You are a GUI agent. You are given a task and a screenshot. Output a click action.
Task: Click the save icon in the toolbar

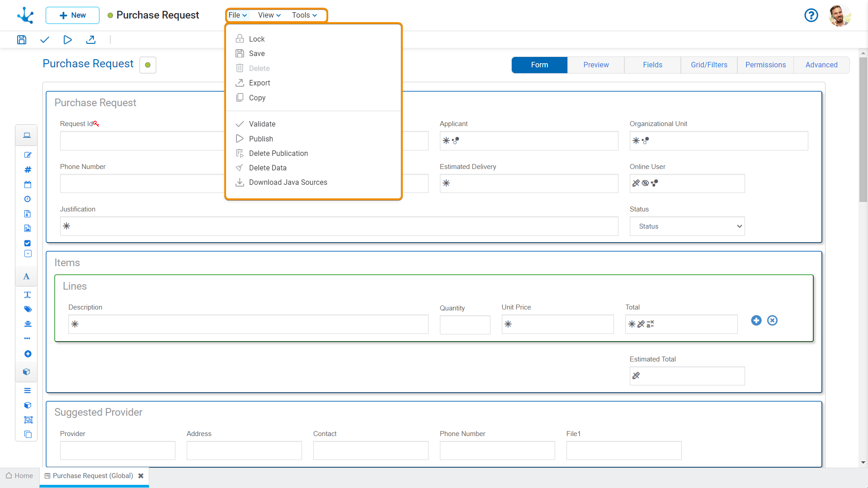point(22,40)
